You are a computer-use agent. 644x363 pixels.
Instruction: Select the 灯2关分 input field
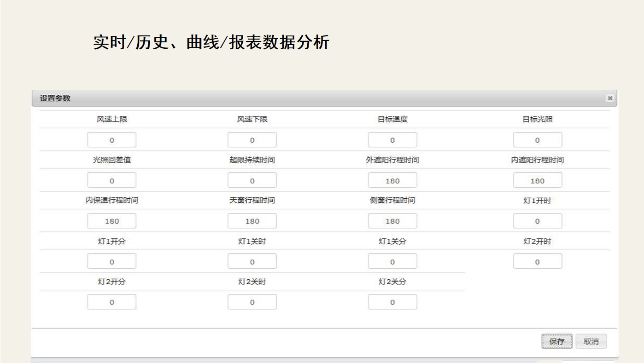click(392, 302)
